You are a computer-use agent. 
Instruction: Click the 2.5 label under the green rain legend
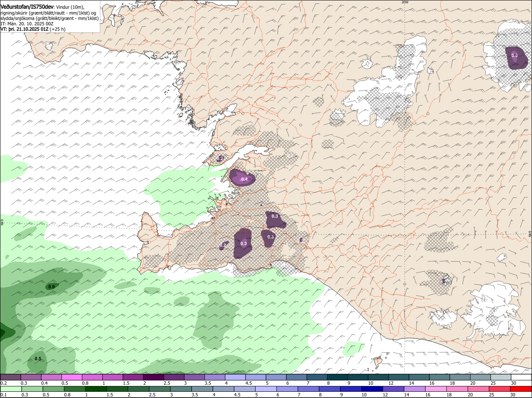click(153, 395)
